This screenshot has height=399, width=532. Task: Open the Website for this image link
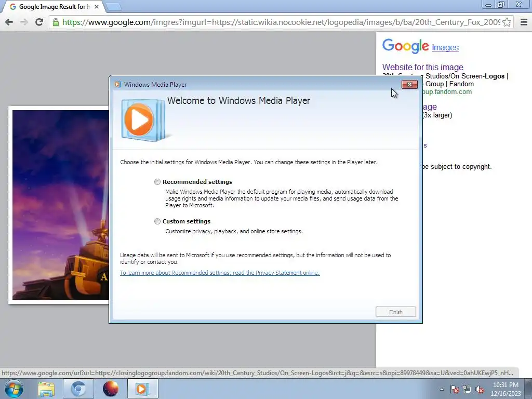(423, 67)
